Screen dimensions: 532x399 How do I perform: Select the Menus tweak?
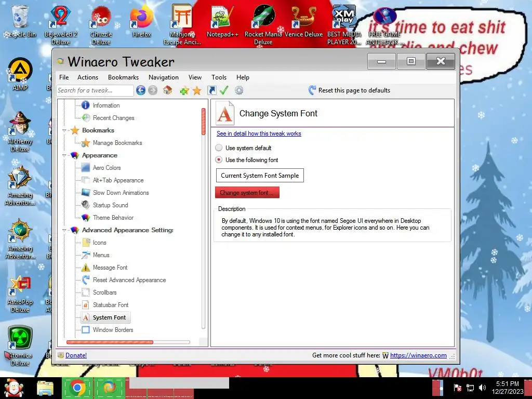(101, 255)
